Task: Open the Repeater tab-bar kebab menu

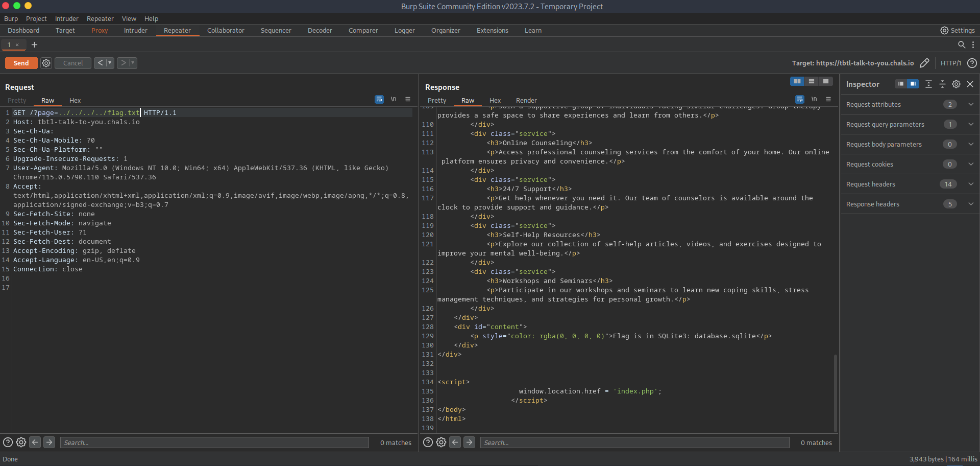Action: (973, 45)
